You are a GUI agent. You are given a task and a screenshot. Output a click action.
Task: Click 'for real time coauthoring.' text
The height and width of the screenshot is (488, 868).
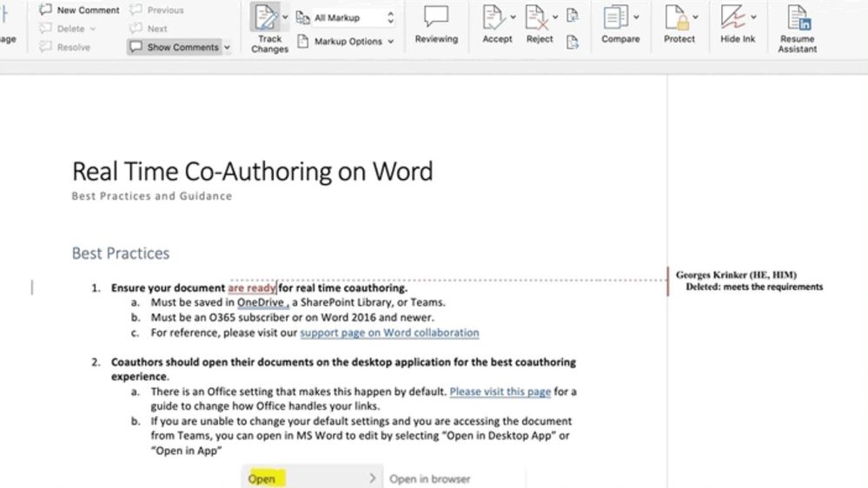click(x=342, y=287)
